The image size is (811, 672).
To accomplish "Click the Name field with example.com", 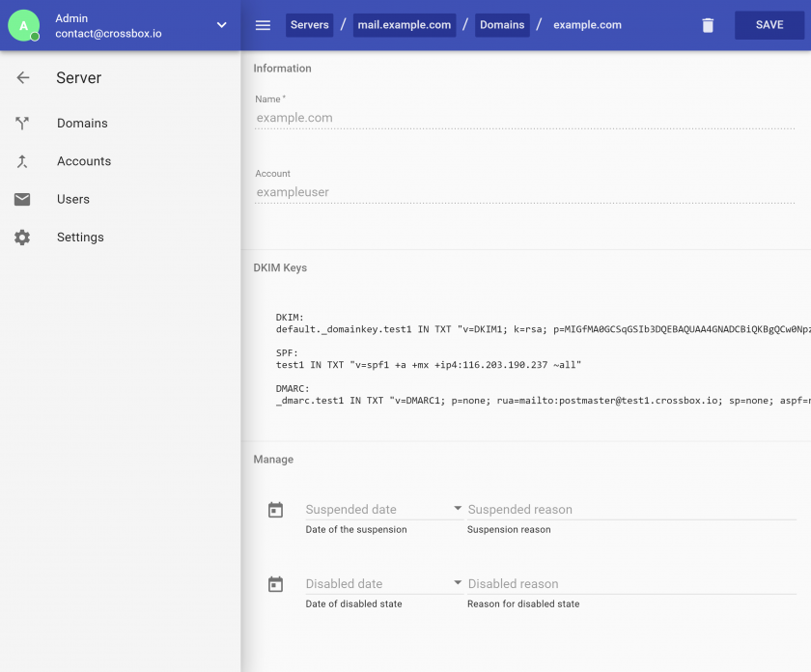I will coord(524,118).
